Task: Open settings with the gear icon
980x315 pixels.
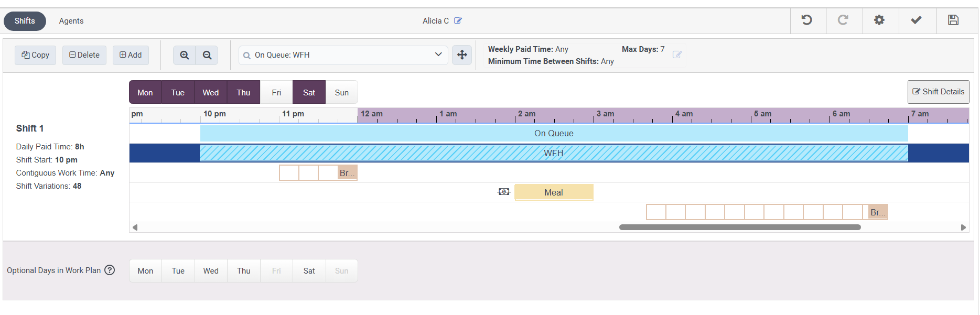Action: [x=879, y=20]
